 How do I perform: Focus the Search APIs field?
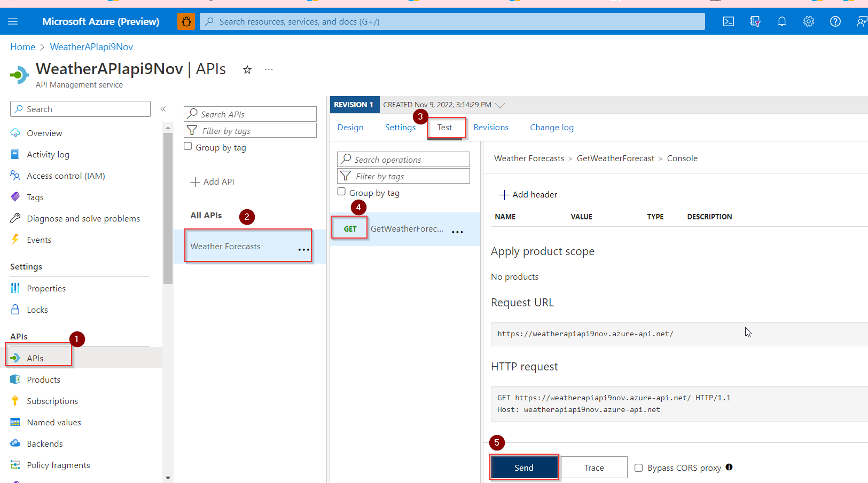(250, 114)
